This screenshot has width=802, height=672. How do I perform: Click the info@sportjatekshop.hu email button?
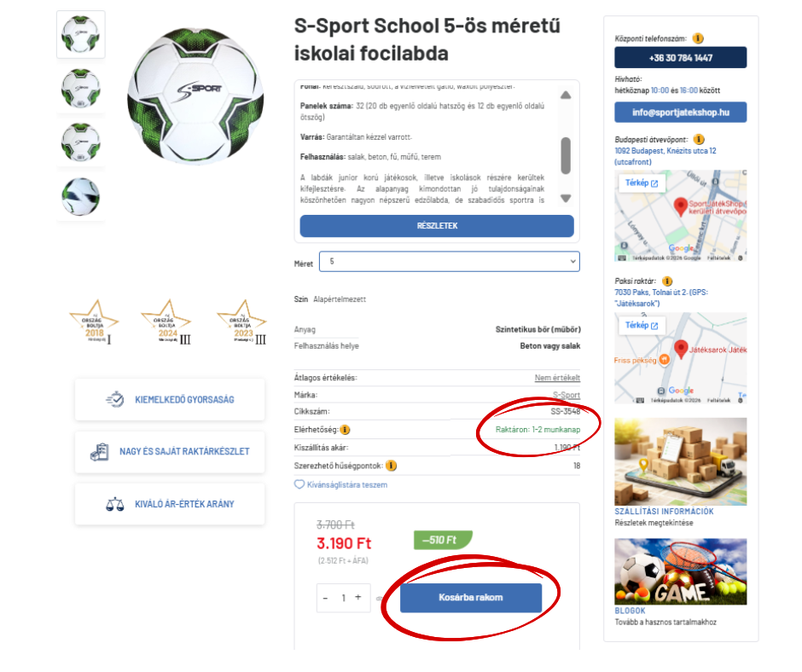tap(680, 112)
